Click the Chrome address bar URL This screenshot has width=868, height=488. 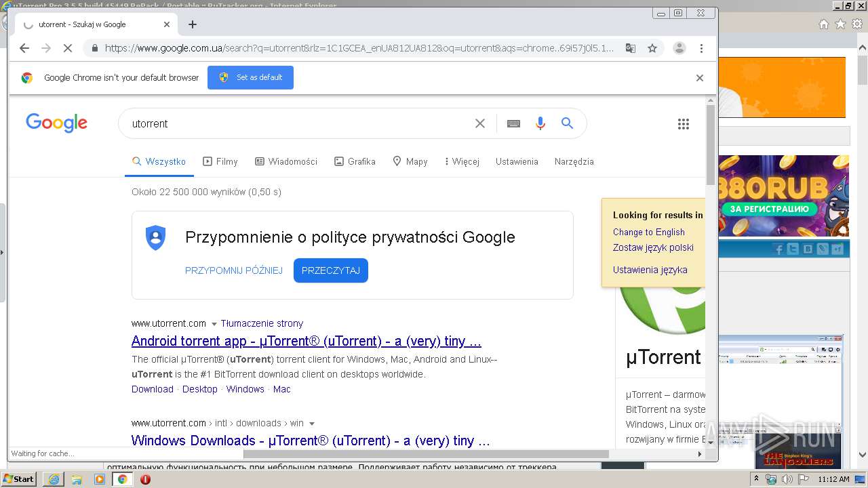(x=359, y=48)
